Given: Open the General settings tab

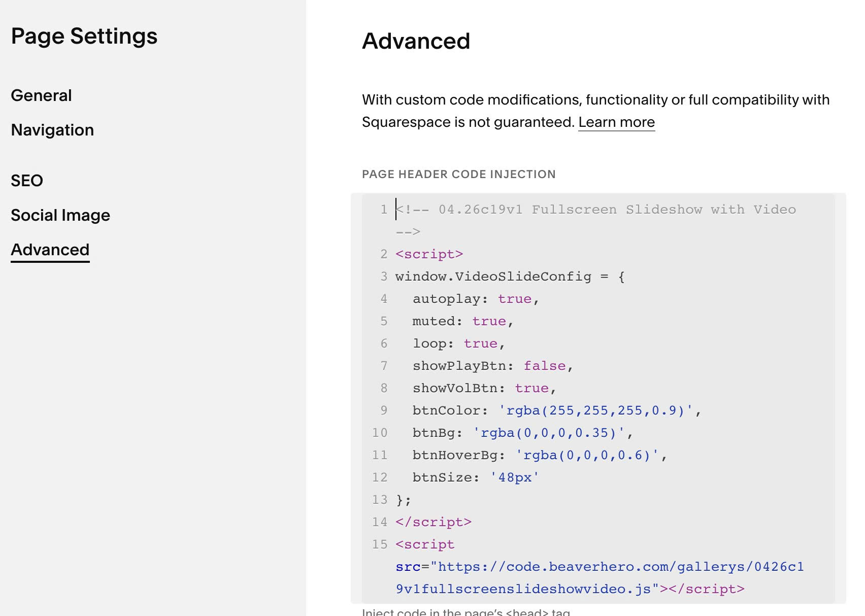Looking at the screenshot, I should click(41, 95).
